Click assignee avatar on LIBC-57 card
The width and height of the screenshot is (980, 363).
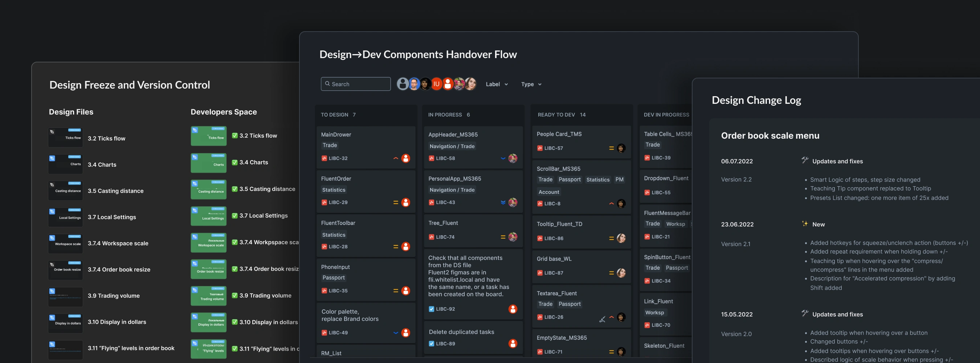point(621,148)
